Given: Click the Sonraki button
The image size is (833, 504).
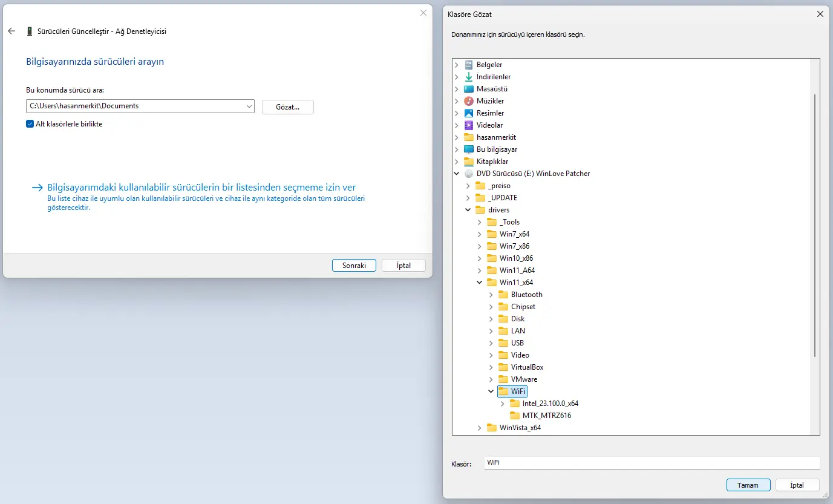Looking at the screenshot, I should pyautogui.click(x=354, y=266).
